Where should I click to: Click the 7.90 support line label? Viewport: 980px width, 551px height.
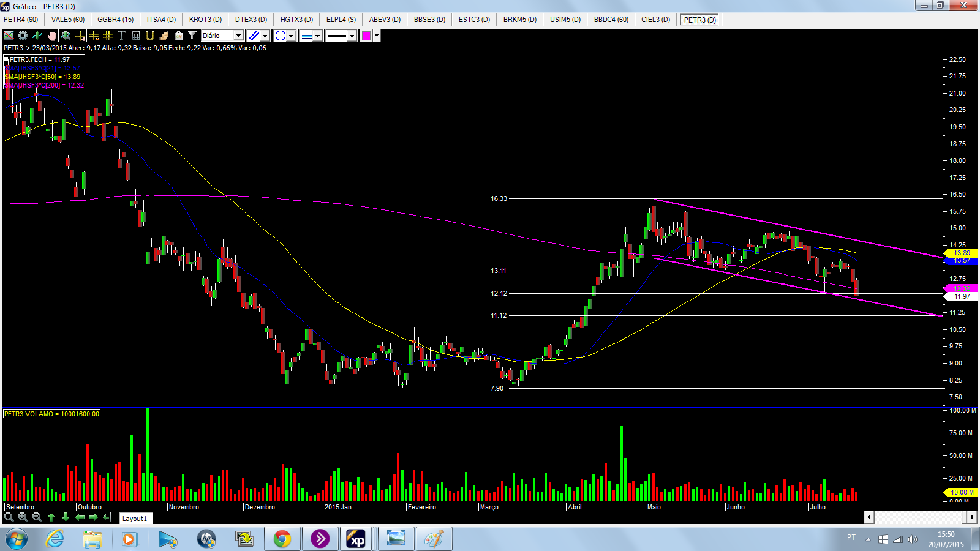pyautogui.click(x=497, y=388)
